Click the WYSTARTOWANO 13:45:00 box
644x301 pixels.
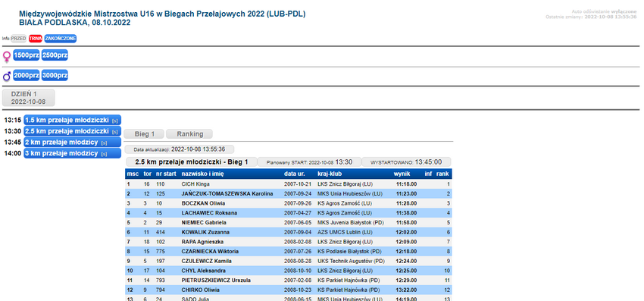click(x=406, y=162)
